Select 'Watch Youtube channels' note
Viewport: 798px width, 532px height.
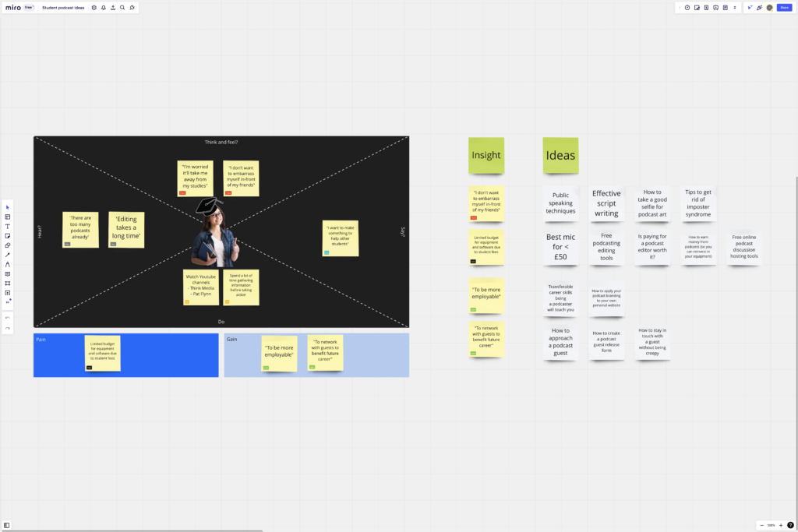[x=201, y=287]
